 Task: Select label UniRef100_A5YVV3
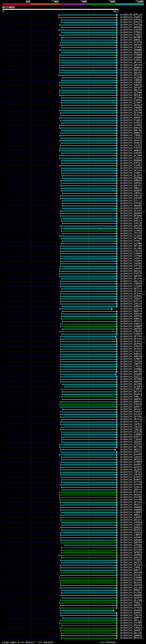point(131,321)
